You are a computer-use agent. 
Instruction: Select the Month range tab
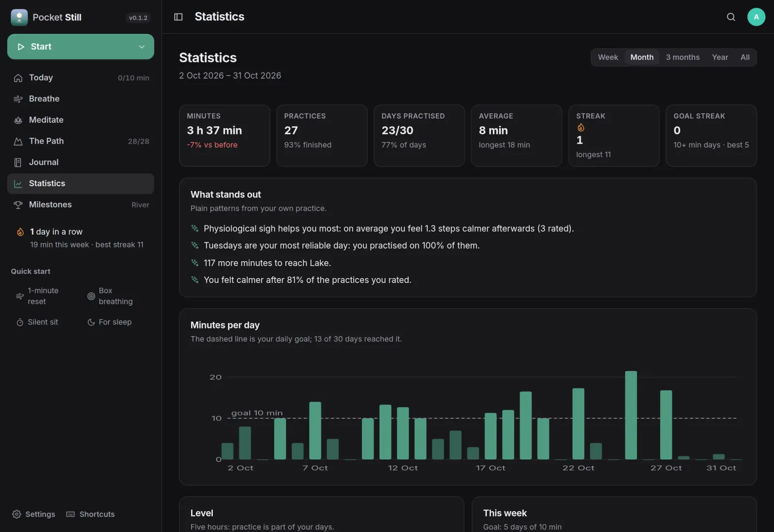point(641,57)
